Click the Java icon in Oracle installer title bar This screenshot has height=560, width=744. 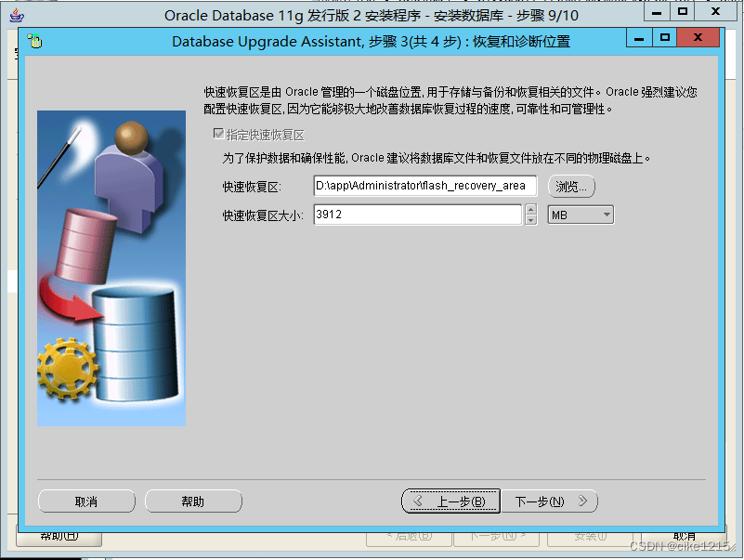[17, 15]
